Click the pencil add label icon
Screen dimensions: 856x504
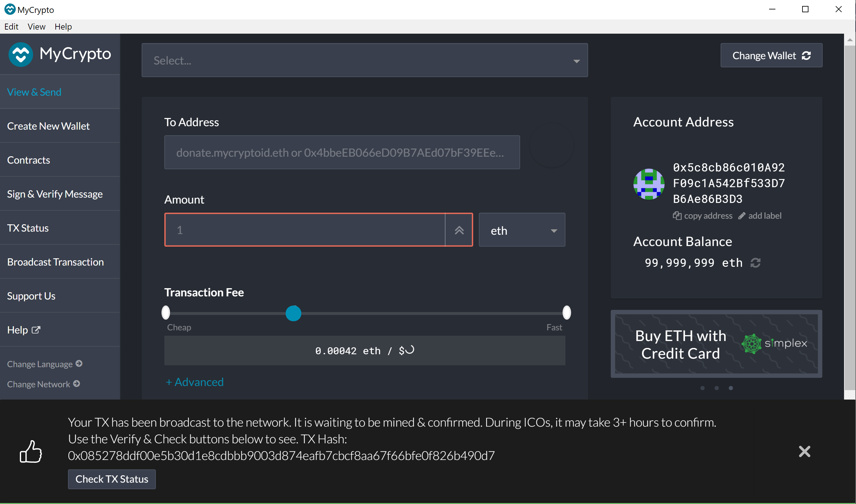click(x=742, y=216)
